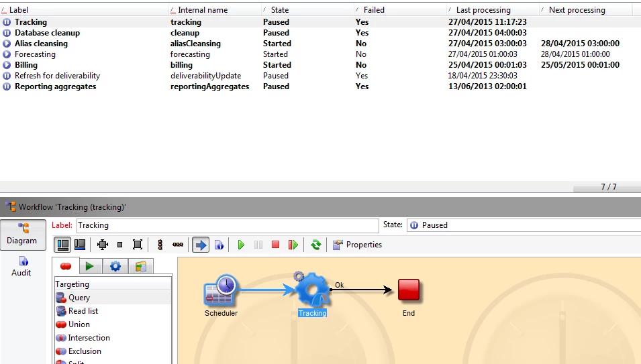Switch to the Audit view tab

21,267
